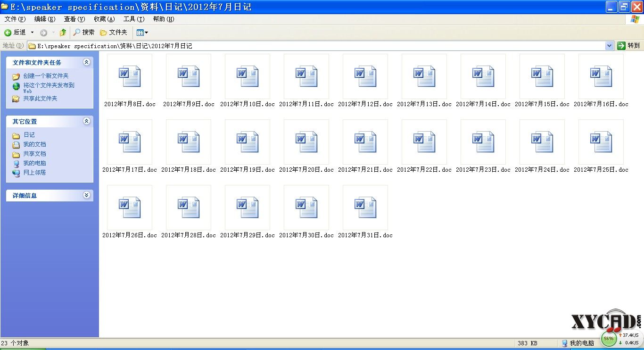Click 创建一个新文件夹 link
This screenshot has width=644, height=350.
pos(46,76)
